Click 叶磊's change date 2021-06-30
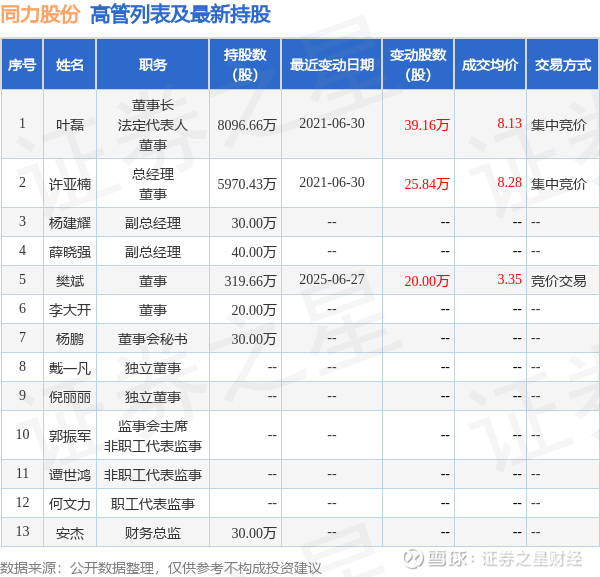Screen dimensions: 600x577 coord(332,123)
